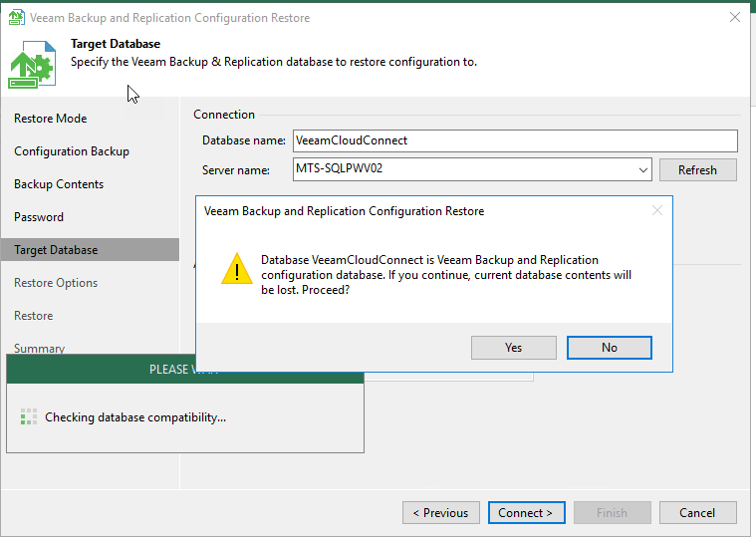756x540 pixels.
Task: Open the Backup Contents step
Action: click(x=59, y=184)
